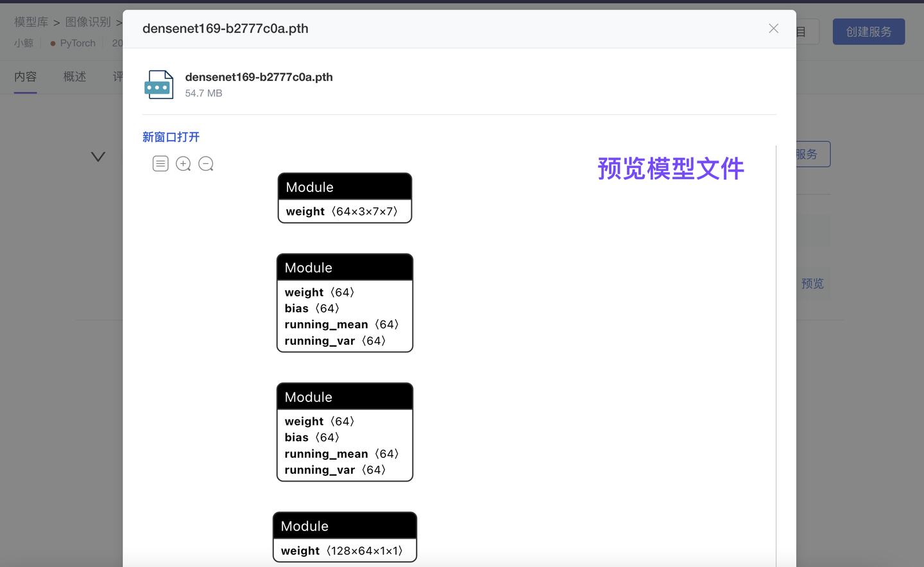The width and height of the screenshot is (924, 567).
Task: Click the dialog title densenet169-b2777c0a.pth
Action: tap(225, 28)
